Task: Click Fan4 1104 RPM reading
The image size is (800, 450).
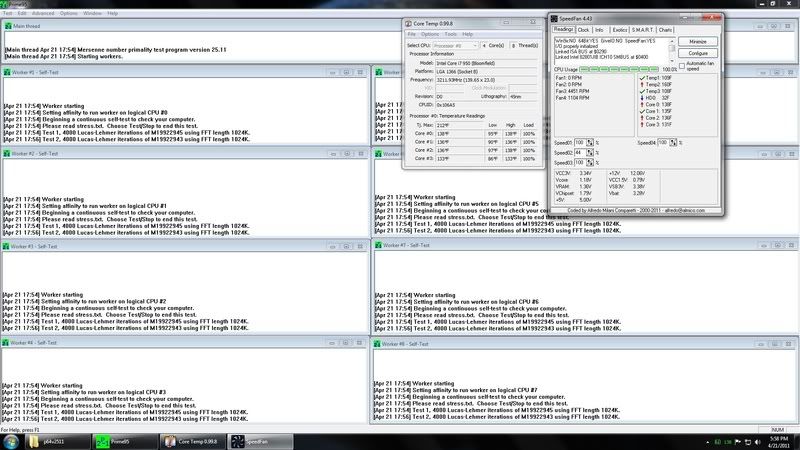Action: (572, 98)
